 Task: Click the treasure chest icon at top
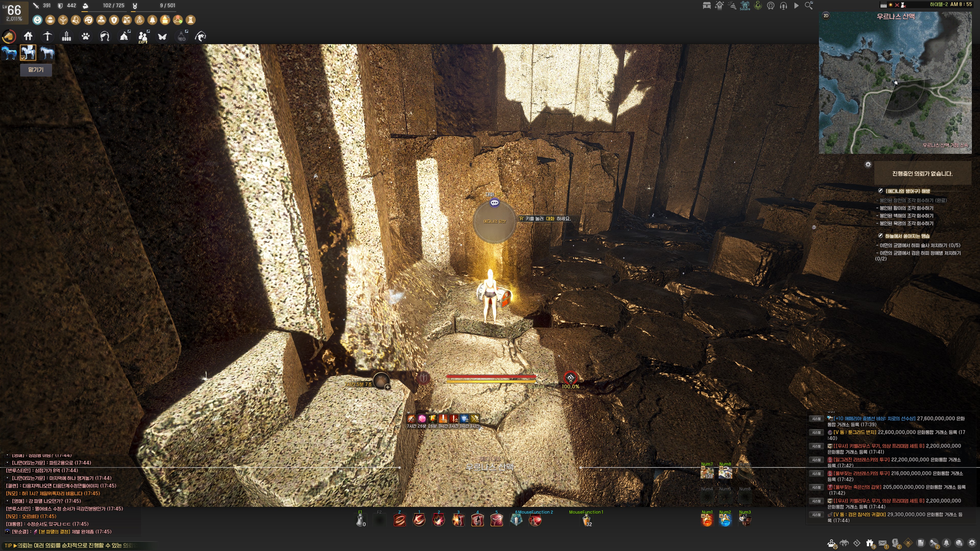coord(706,5)
